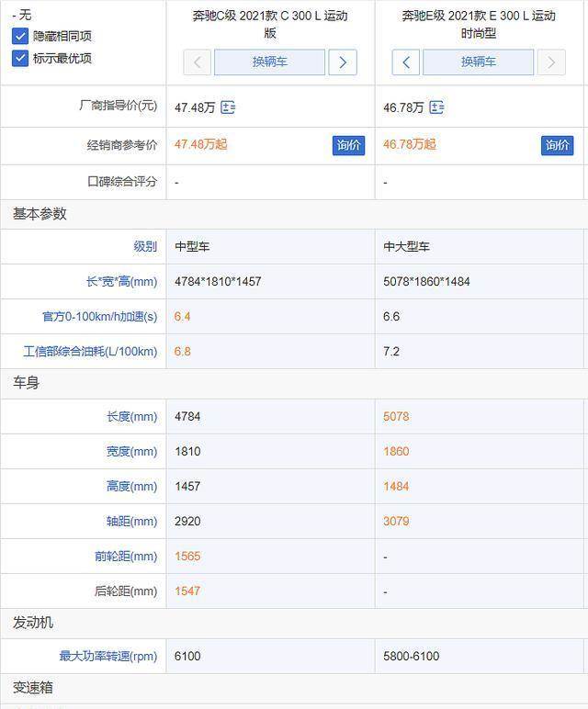This screenshot has width=588, height=709.
Task: Uncheck the 标示最优项 checkbox
Action: [20, 59]
